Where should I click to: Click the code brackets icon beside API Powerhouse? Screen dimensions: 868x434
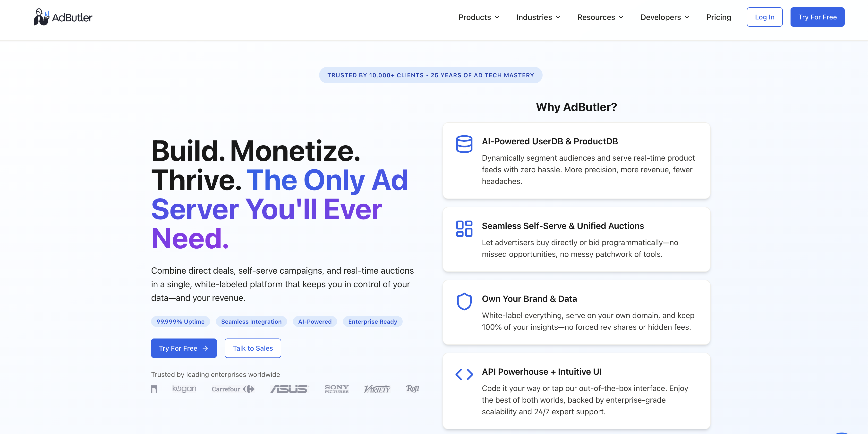tap(464, 374)
